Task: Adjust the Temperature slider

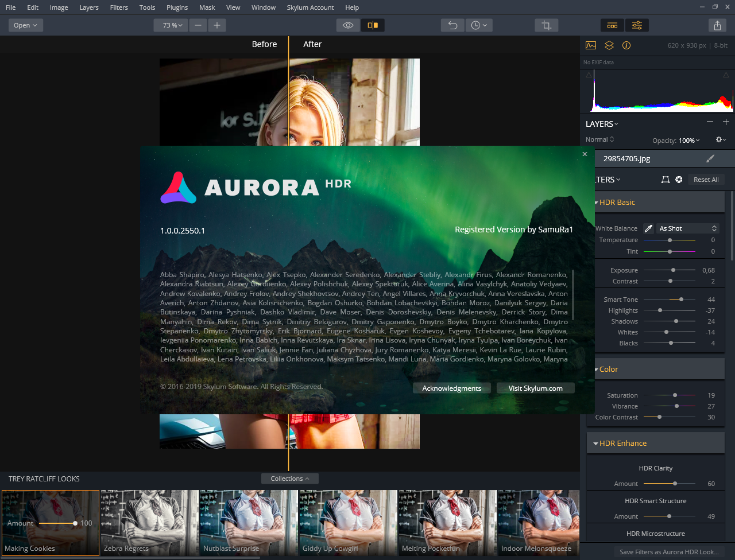Action: point(670,240)
